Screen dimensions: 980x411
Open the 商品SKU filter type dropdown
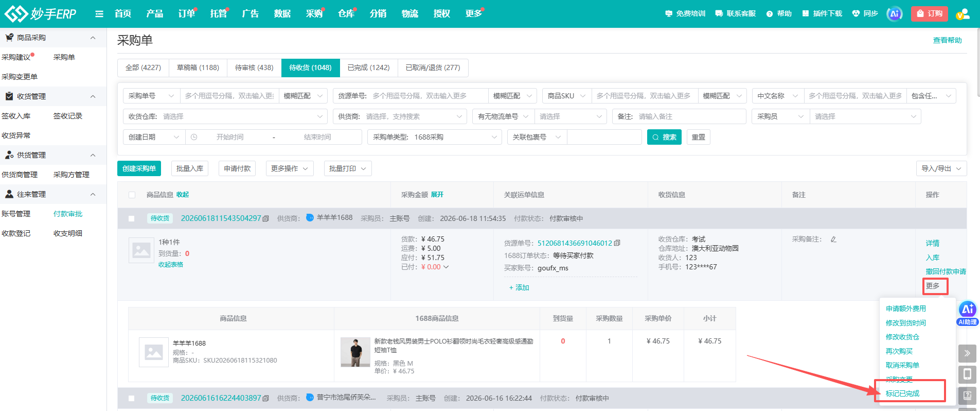coord(566,96)
